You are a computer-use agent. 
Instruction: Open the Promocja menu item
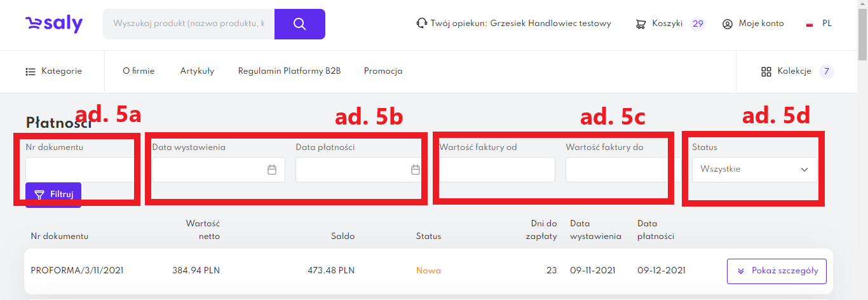pyautogui.click(x=383, y=71)
